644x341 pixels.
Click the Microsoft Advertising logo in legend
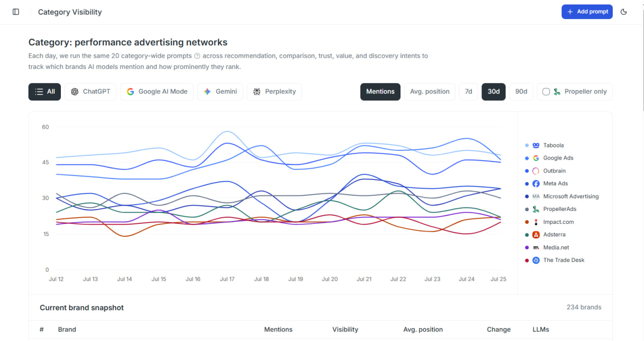536,197
